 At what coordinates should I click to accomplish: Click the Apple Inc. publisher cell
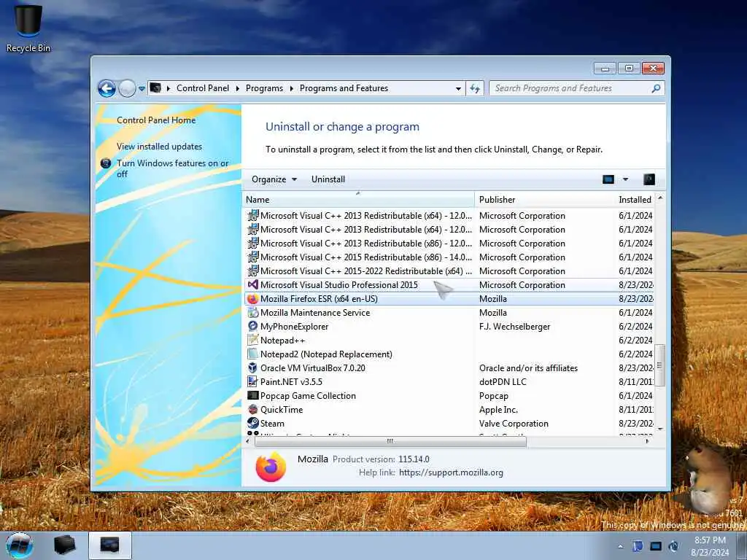point(498,410)
